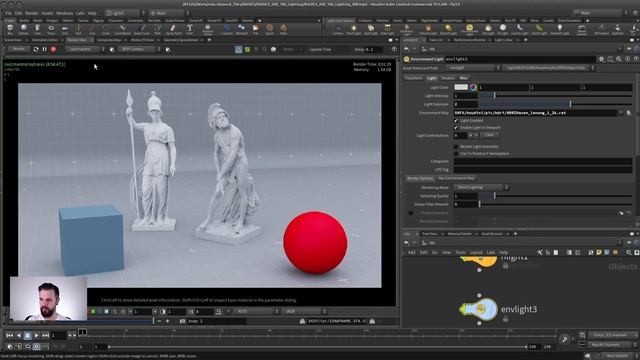The width and height of the screenshot is (640, 360).
Task: Adjust the Light Exposure slider
Action: coord(555,104)
